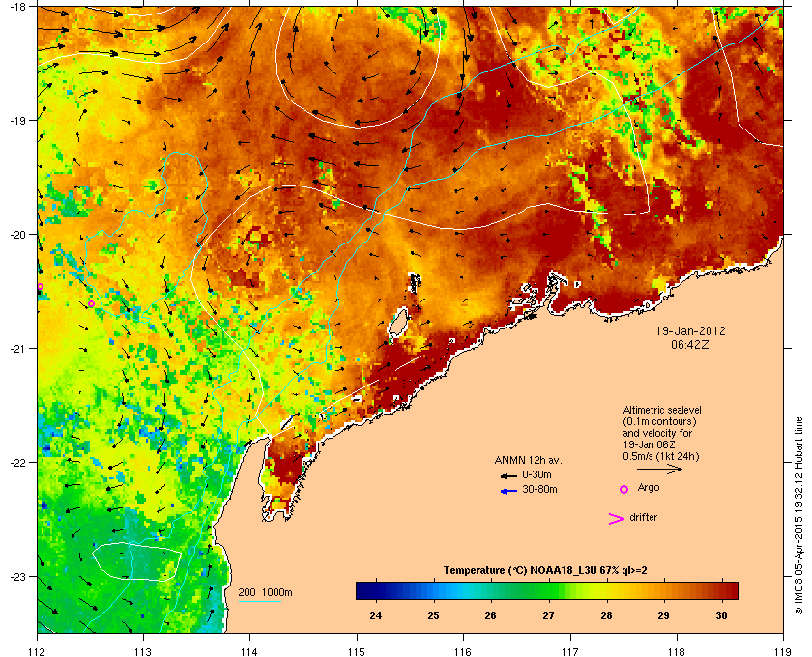Click the '0.5m/s (1kt 24h)' text
The width and height of the screenshot is (812, 657).
pyautogui.click(x=661, y=456)
